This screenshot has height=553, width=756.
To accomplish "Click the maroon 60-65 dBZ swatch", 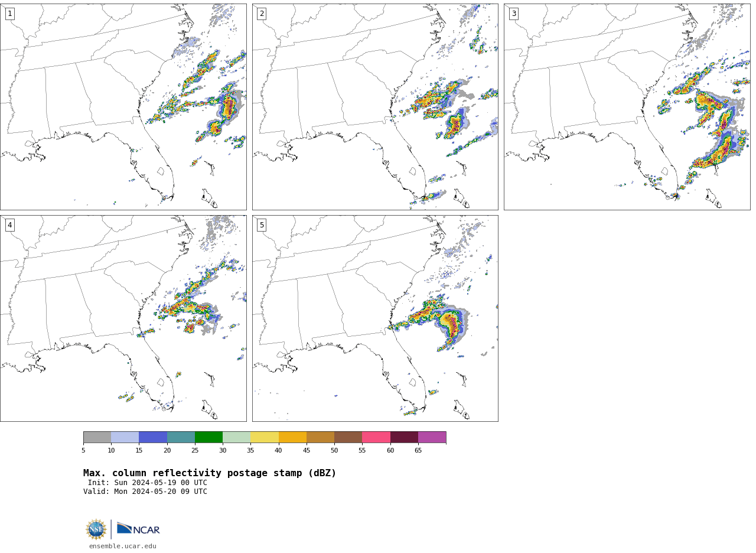I will tap(404, 437).
